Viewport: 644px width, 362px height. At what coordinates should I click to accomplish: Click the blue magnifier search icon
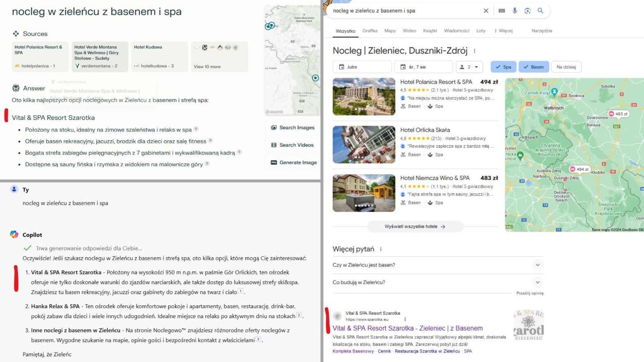[540, 11]
